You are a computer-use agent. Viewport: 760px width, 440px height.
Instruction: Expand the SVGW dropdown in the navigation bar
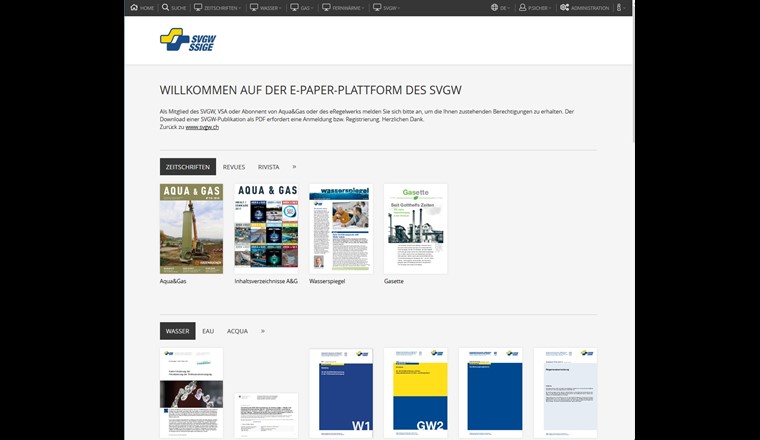tap(386, 8)
